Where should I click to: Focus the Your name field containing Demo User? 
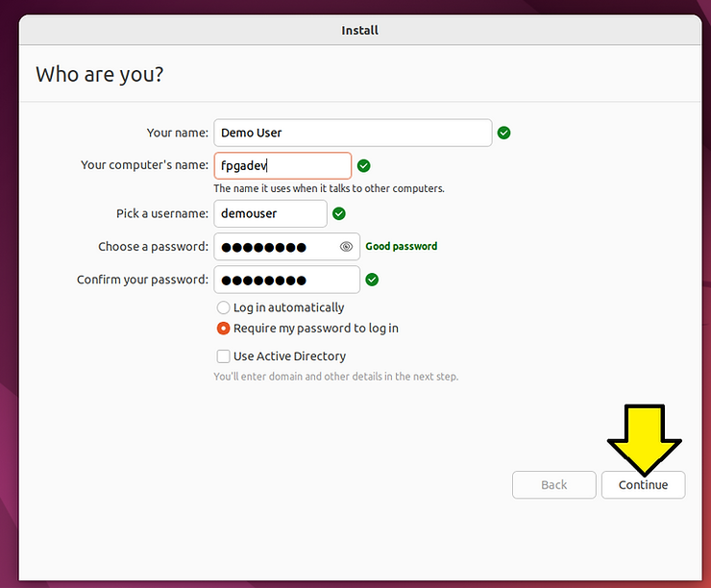353,133
